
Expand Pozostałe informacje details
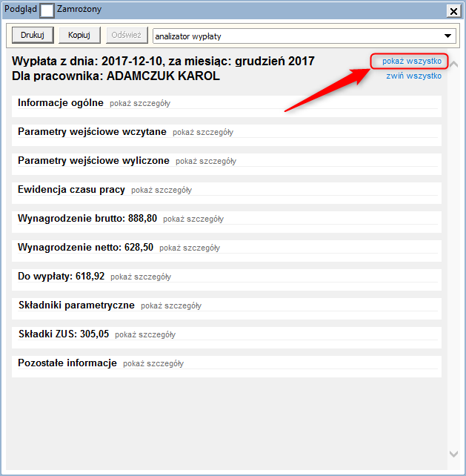pyautogui.click(x=153, y=363)
